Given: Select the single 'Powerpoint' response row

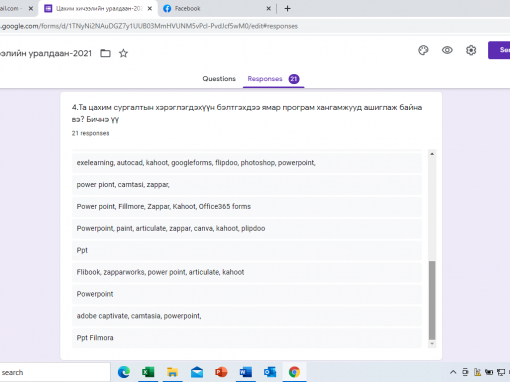Looking at the screenshot, I should coord(247,294).
